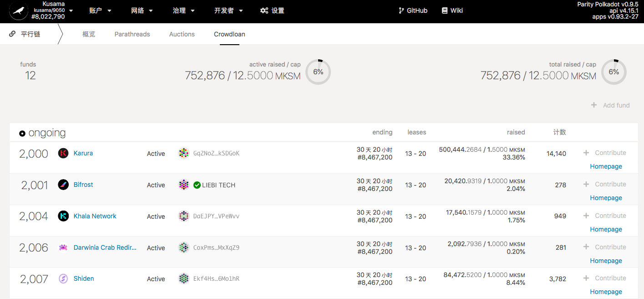Click LIEBI TECH account identicon
644x299 pixels.
coord(184,185)
